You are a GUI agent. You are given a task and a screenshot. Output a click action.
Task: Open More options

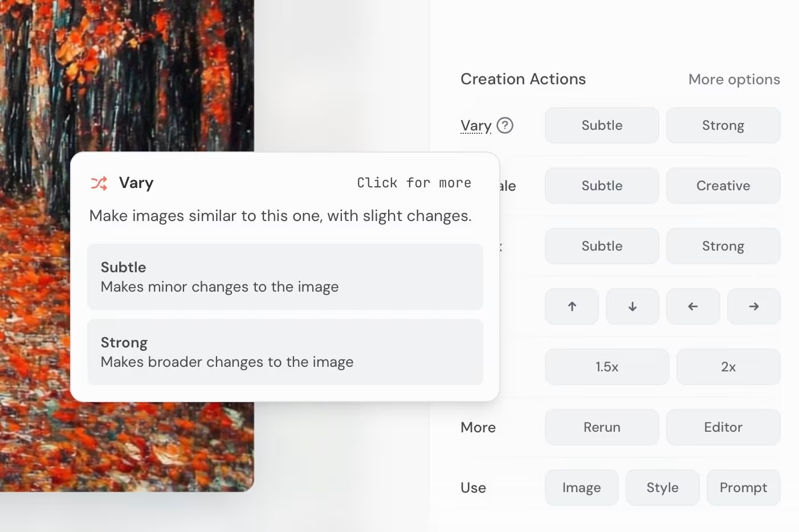tap(734, 79)
